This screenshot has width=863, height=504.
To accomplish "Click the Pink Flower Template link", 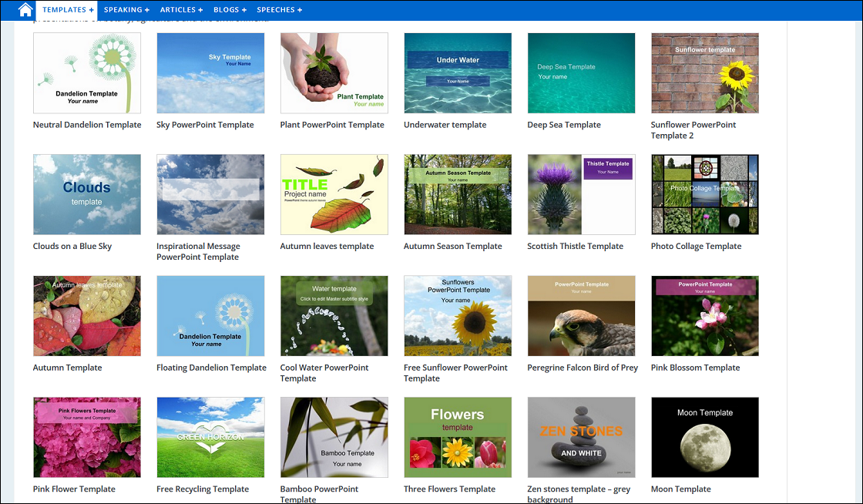I will [x=74, y=489].
